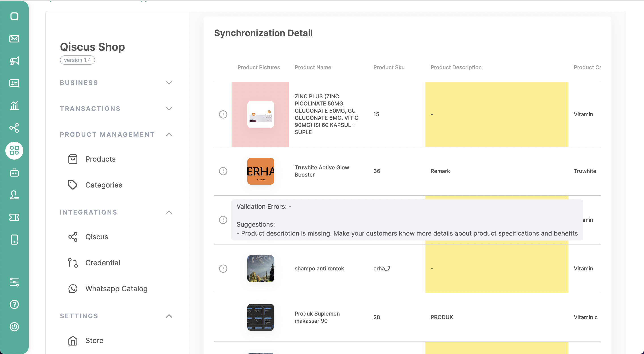Screen dimensions: 644x354
Task: Collapse the Product Management section
Action: click(x=169, y=135)
